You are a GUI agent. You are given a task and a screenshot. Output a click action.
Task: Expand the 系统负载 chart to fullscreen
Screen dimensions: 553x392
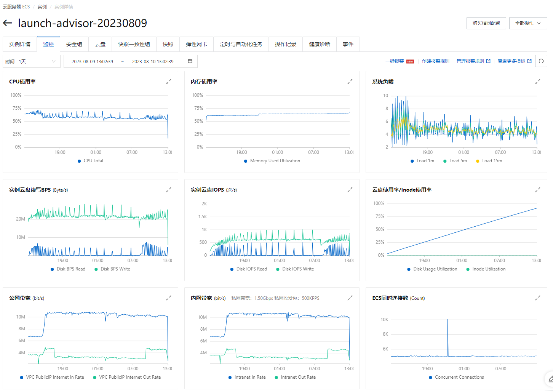click(538, 82)
